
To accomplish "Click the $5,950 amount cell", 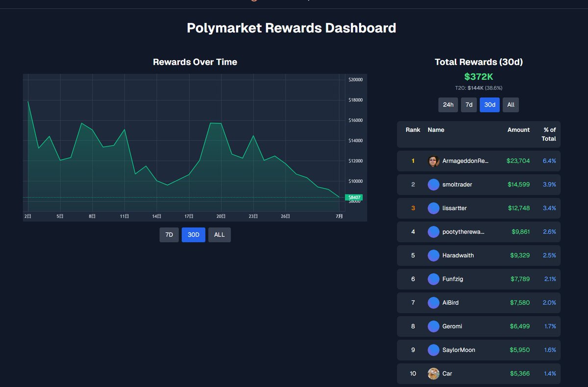I will (x=520, y=350).
